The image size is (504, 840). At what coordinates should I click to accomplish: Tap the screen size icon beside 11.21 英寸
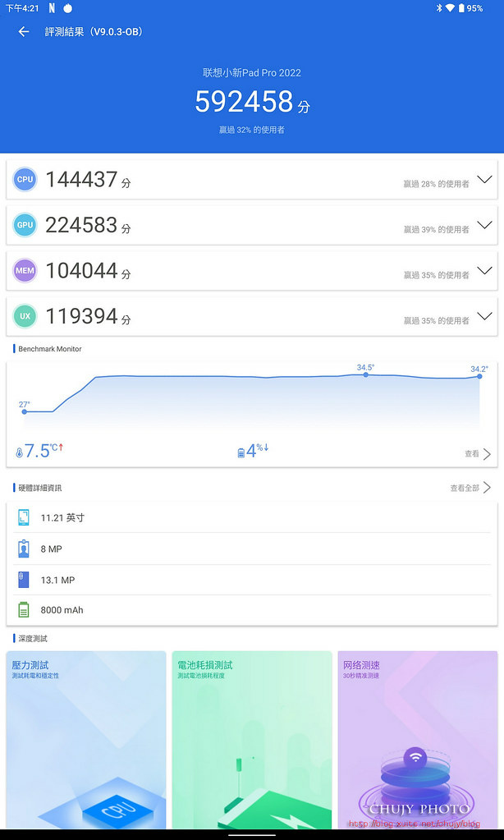tap(24, 517)
